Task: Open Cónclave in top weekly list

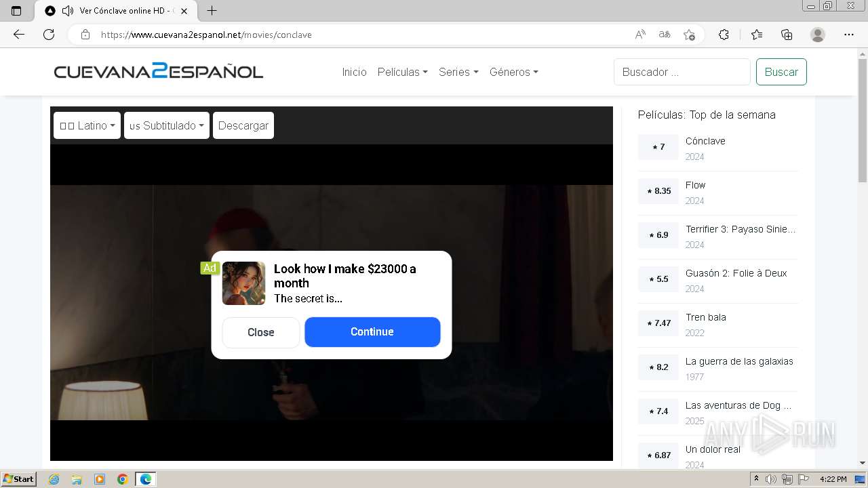Action: coord(705,141)
